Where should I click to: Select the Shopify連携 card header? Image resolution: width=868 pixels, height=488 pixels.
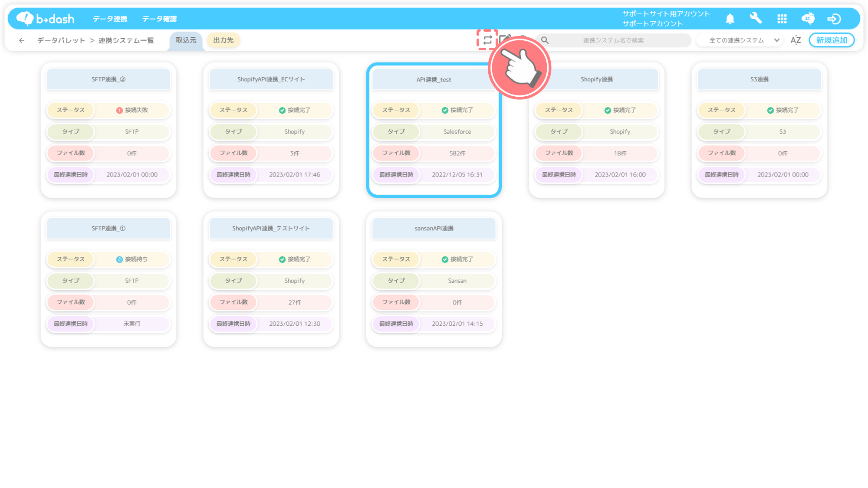click(x=597, y=79)
